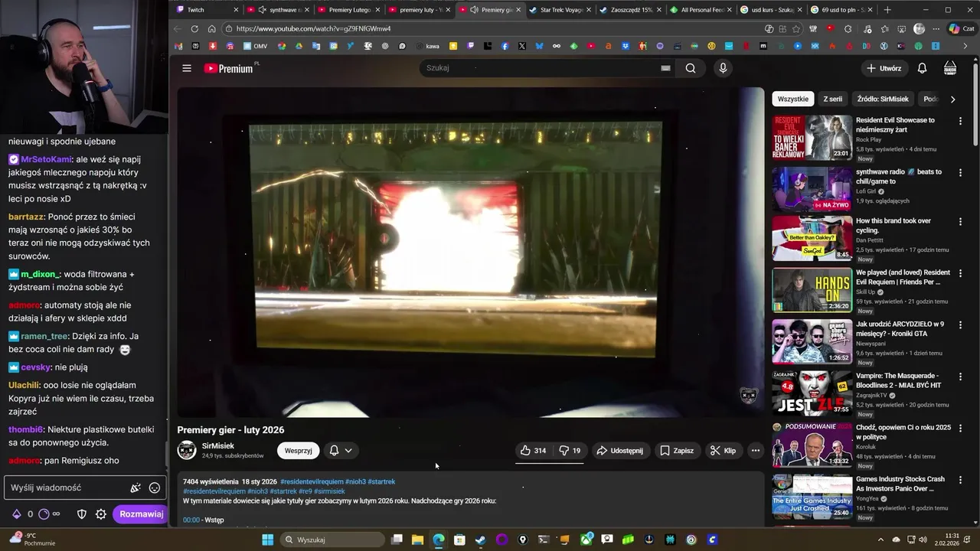Open the Resident Evil Showcase video thumbnail

coord(812,138)
